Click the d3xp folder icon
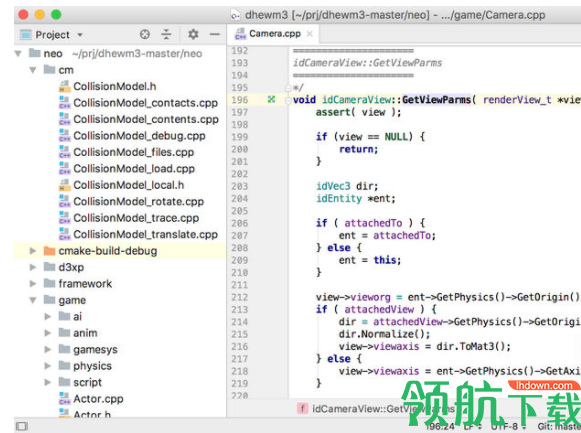Screen dimensions: 581x433 [x=49, y=267]
